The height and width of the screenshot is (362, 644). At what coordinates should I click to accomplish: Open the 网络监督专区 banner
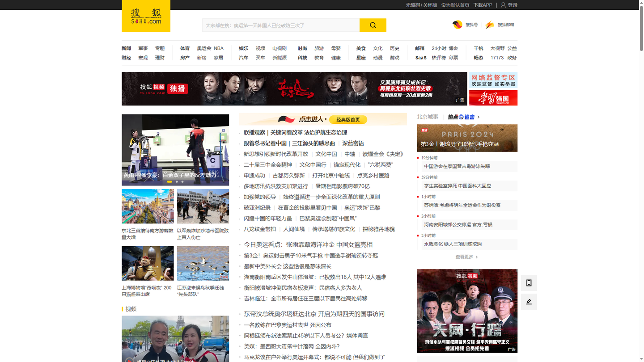point(493,80)
